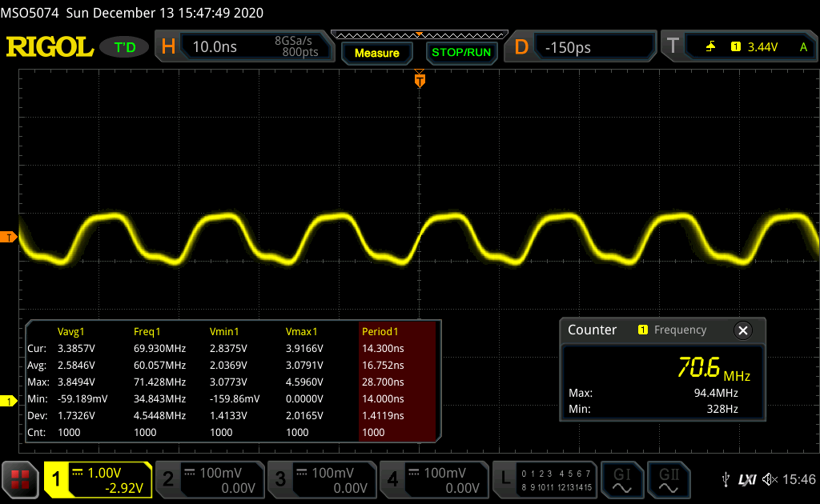The width and height of the screenshot is (820, 504).
Task: Click the waveform memory position bar
Action: click(419, 34)
